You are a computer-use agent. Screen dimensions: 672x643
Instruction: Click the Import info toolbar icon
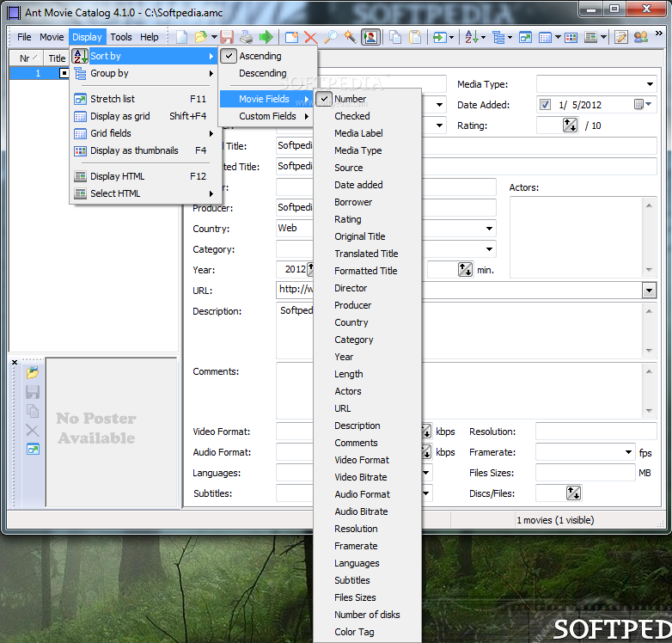pyautogui.click(x=439, y=37)
